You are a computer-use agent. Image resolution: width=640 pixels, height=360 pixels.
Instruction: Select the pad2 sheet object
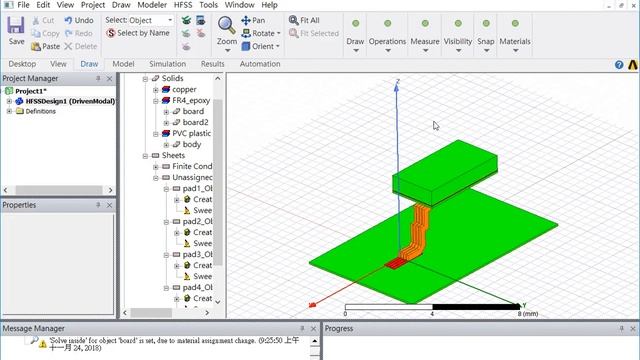(198, 222)
